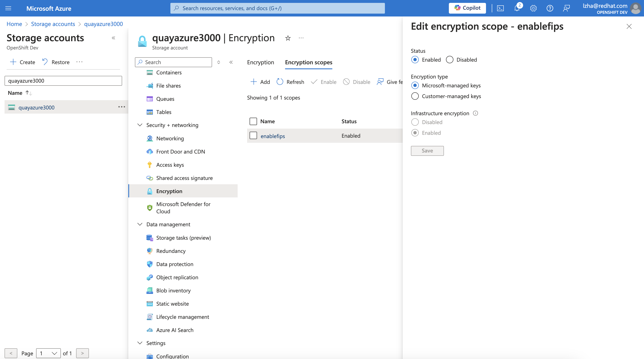Click the global search resources field
This screenshot has height=359, width=644.
point(277,8)
